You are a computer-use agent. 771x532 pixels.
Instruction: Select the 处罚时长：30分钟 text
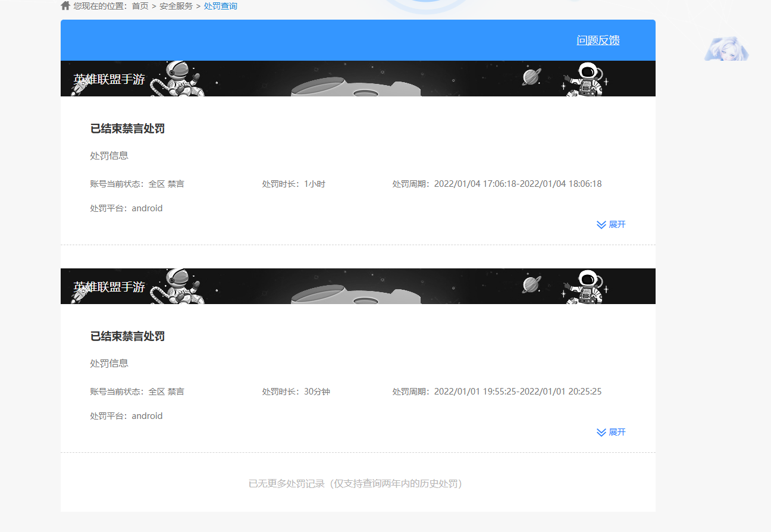point(296,392)
